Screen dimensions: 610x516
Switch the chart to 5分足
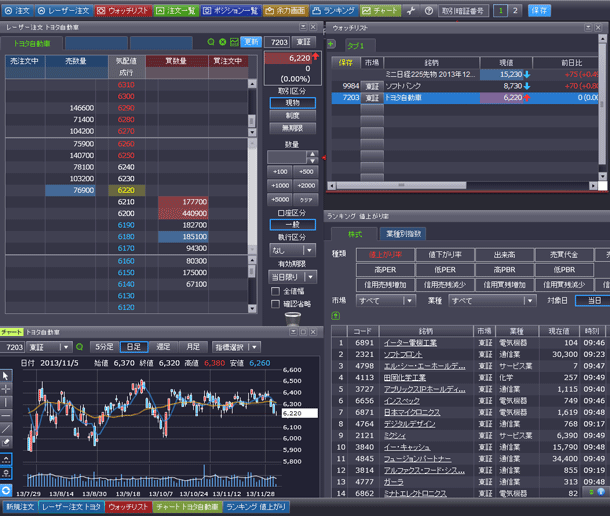click(104, 347)
